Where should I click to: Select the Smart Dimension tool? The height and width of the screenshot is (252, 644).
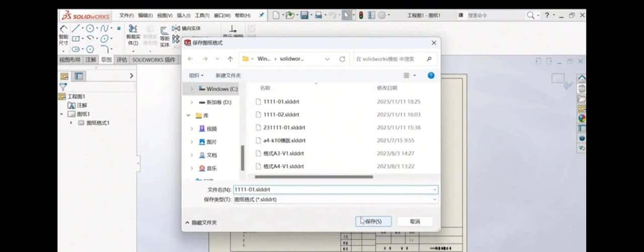63,36
